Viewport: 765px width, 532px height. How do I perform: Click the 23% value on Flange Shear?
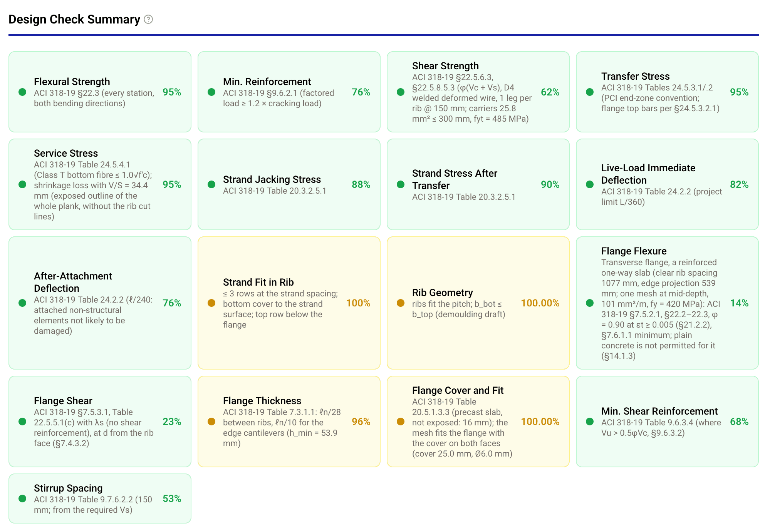click(x=172, y=422)
